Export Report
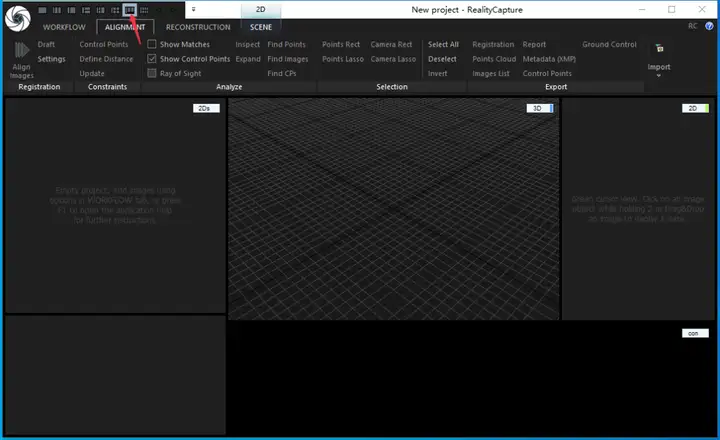The image size is (720, 440). [x=534, y=45]
